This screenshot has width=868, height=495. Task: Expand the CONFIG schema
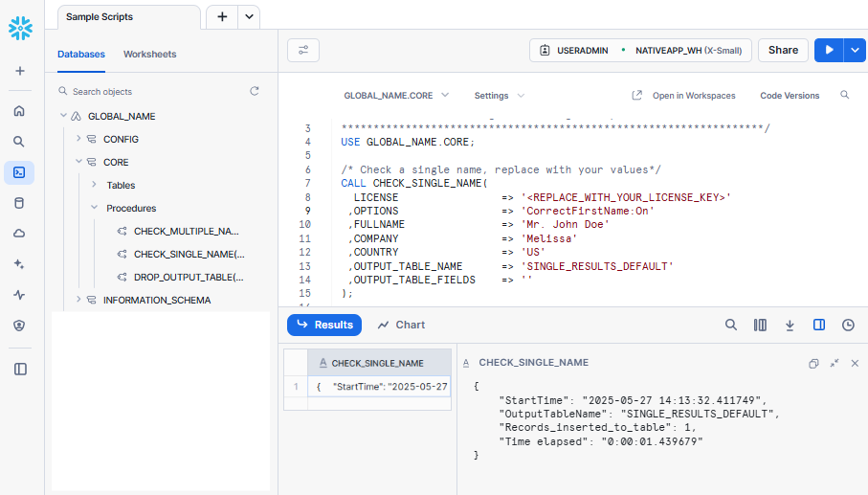78,139
